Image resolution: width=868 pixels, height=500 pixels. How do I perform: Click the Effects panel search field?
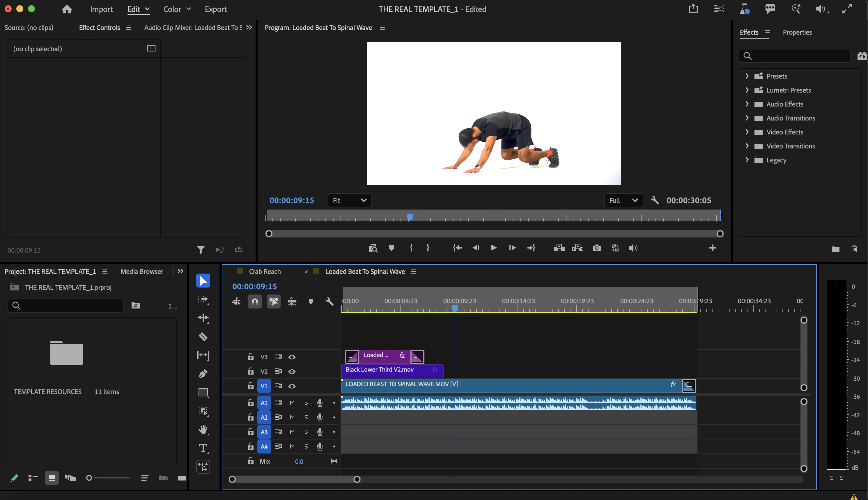pyautogui.click(x=795, y=56)
